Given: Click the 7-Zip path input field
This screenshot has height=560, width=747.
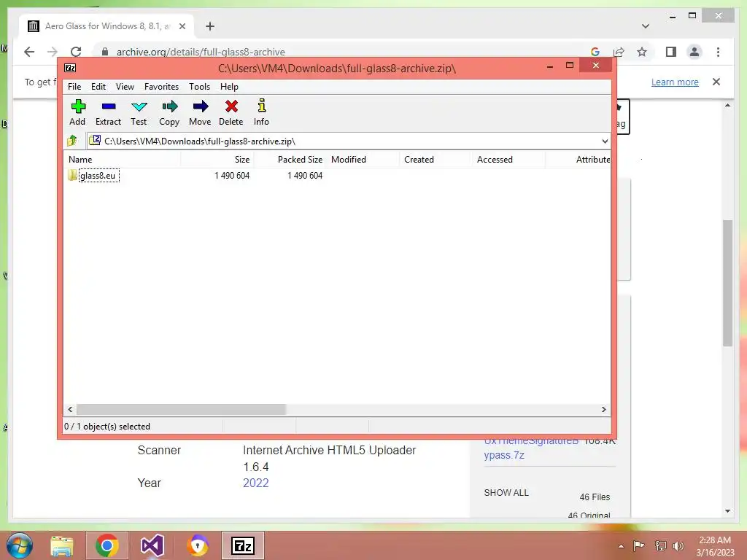Looking at the screenshot, I should point(348,141).
